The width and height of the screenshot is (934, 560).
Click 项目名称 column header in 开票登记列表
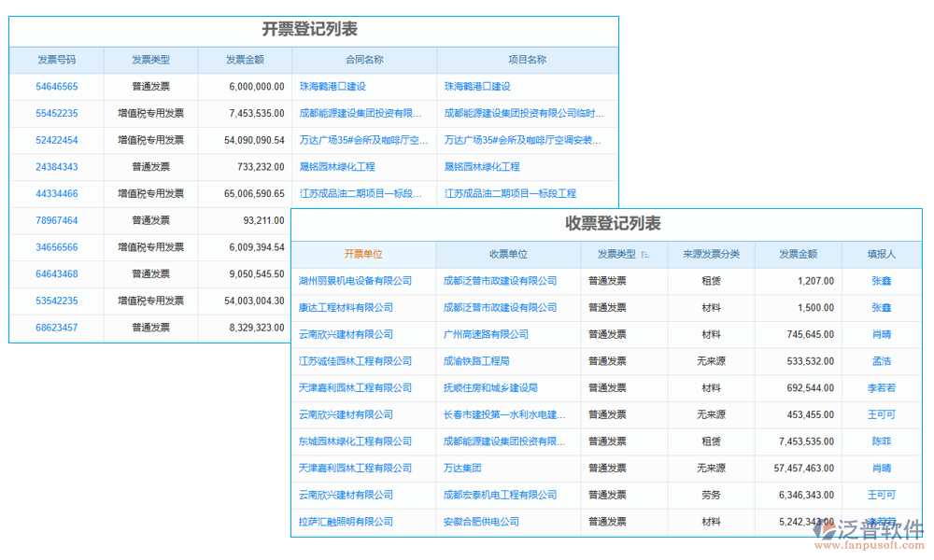click(x=527, y=60)
